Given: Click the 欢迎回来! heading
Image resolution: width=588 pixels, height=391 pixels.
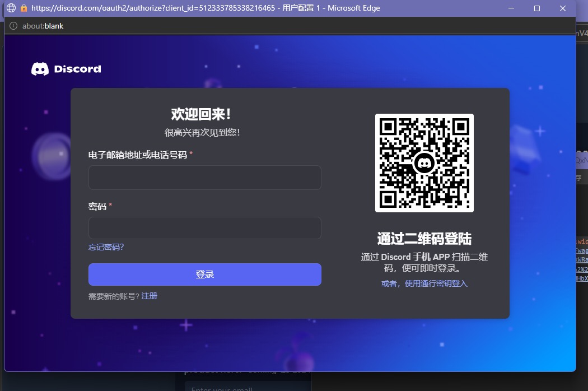Looking at the screenshot, I should (202, 114).
